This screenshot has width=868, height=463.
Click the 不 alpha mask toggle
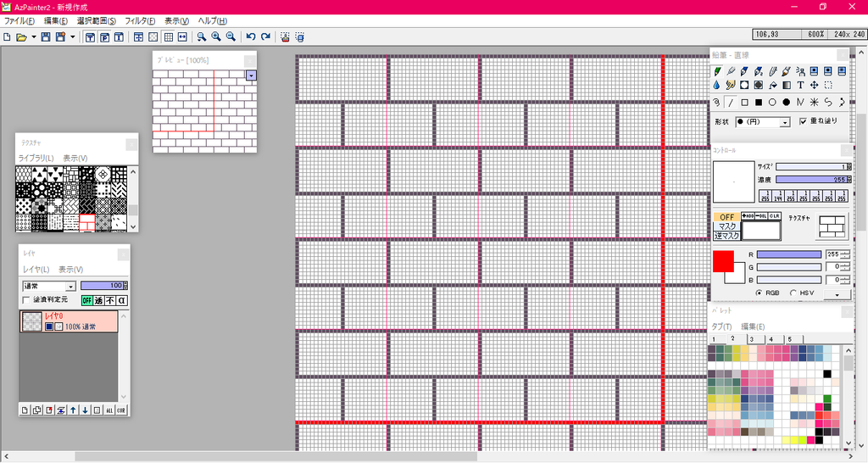pos(110,300)
